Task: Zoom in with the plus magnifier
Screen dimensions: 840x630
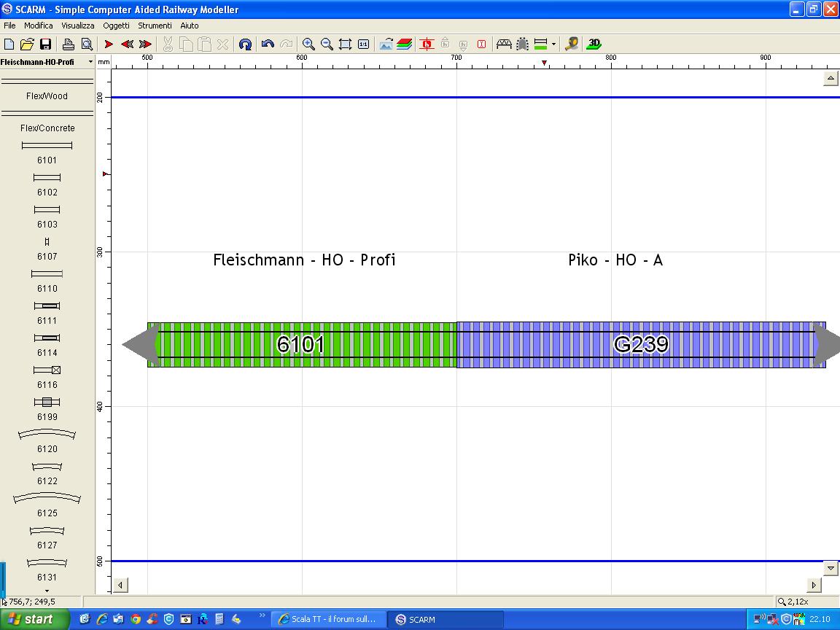Action: [x=308, y=44]
